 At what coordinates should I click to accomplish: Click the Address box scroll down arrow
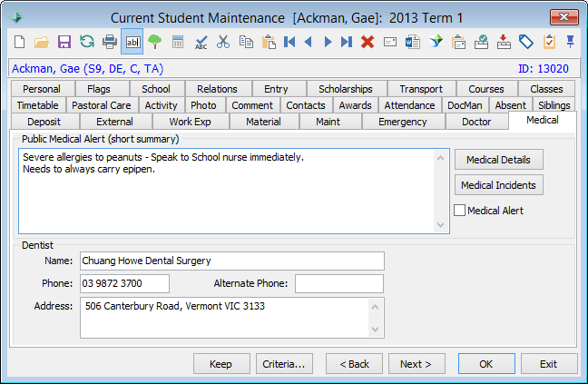[375, 330]
